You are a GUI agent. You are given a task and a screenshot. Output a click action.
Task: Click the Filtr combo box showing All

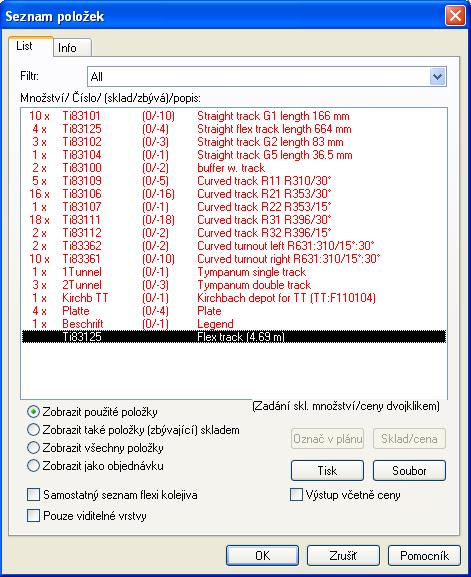[267, 77]
